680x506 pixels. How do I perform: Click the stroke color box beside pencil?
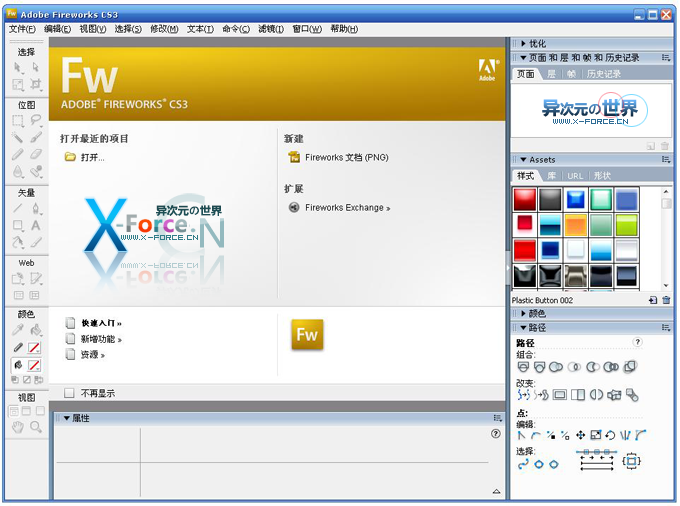click(34, 347)
